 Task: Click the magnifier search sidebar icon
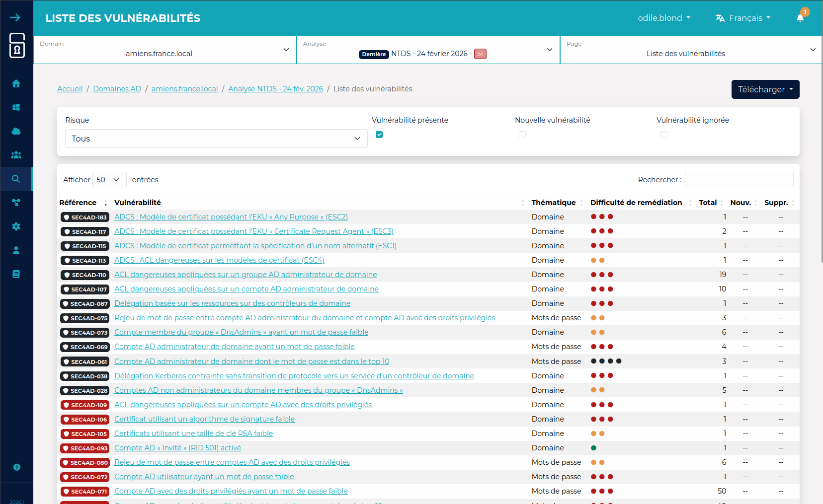pos(16,179)
